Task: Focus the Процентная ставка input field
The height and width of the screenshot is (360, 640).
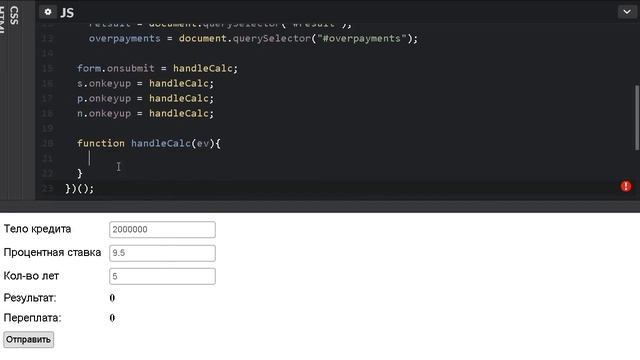Action: pos(162,253)
